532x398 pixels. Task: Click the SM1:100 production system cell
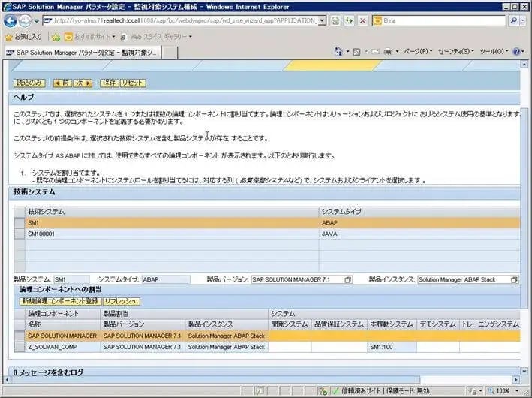[x=392, y=347]
